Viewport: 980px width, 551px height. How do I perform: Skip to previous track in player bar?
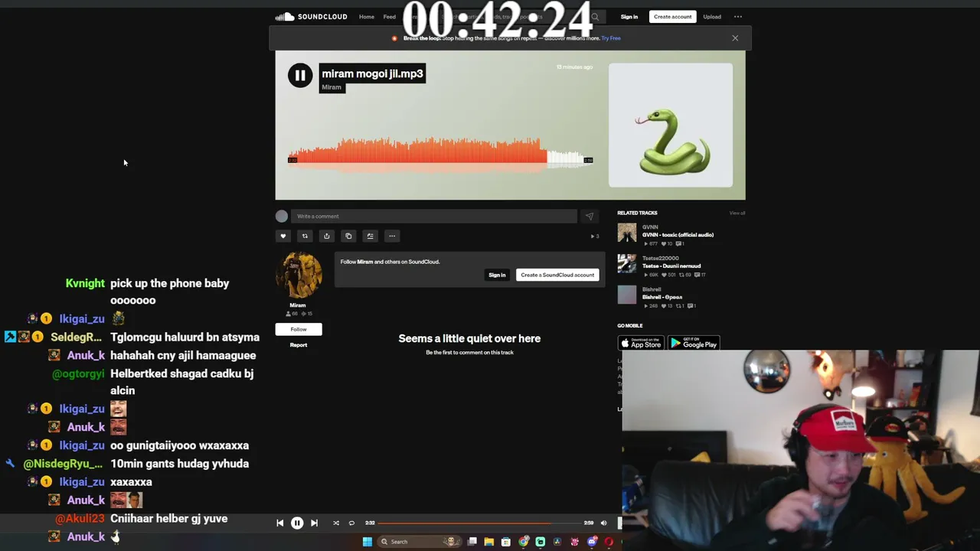click(x=280, y=523)
